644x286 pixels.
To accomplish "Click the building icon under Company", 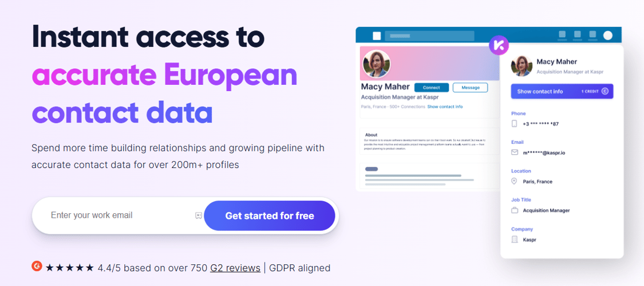I will (x=515, y=239).
